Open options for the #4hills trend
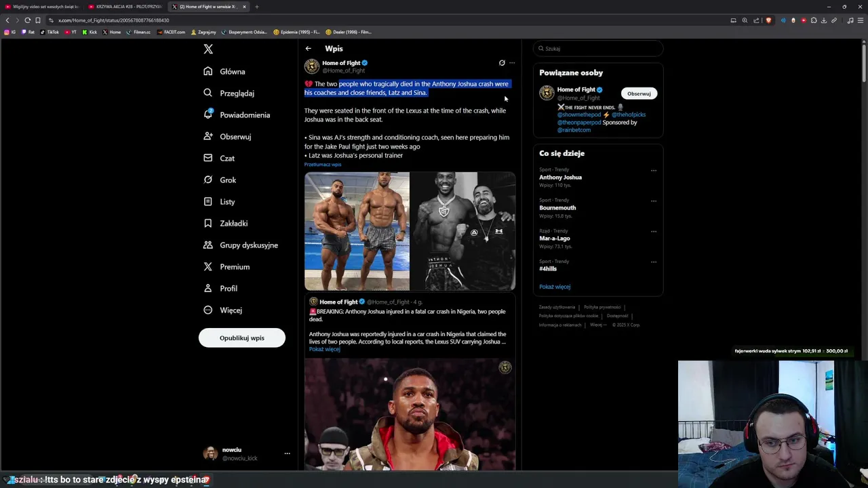868x488 pixels. (x=654, y=262)
